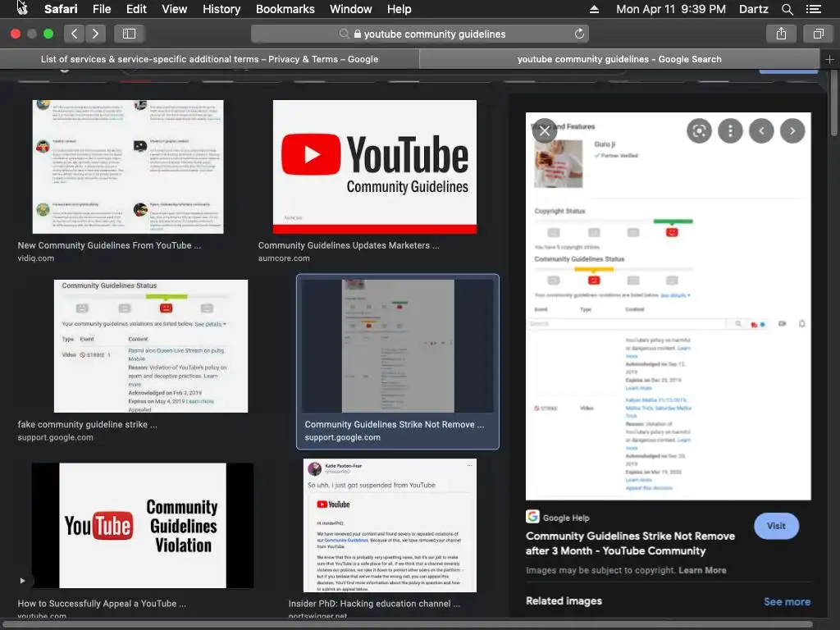Show the tab overview

point(818,34)
